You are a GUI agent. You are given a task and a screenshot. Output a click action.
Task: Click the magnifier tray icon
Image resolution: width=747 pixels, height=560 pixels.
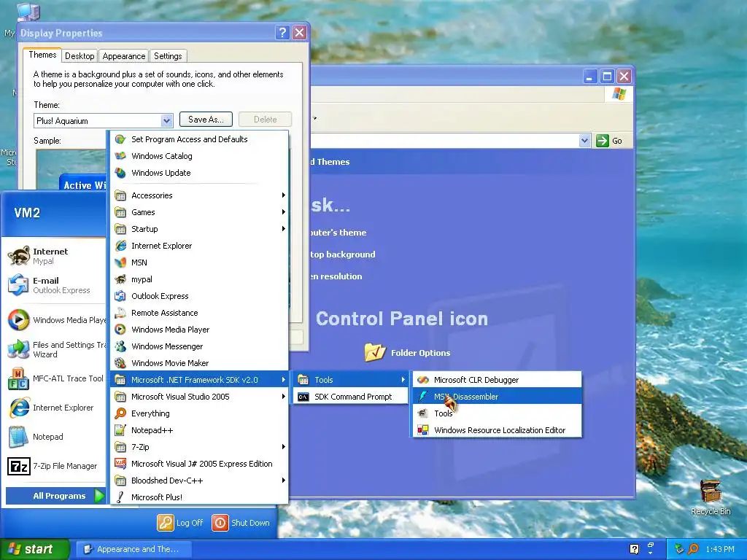694,549
